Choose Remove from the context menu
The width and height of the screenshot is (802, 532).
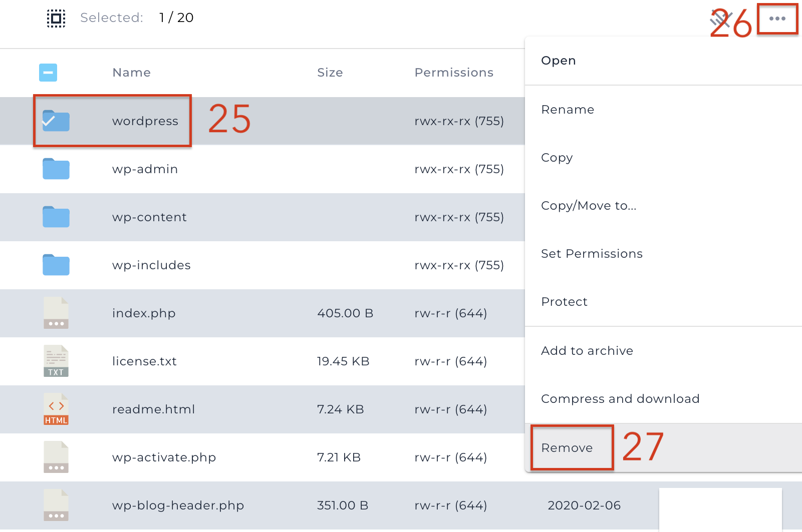coord(567,448)
